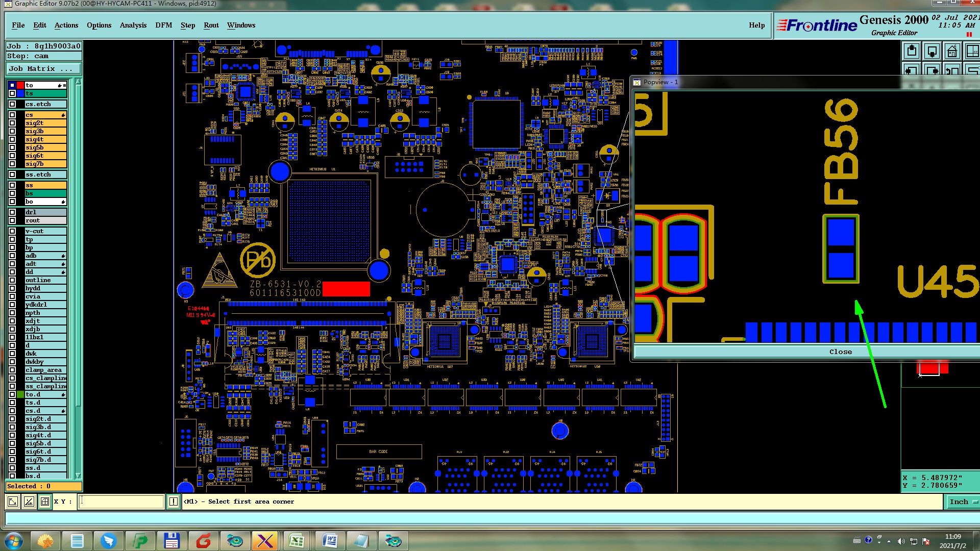The height and width of the screenshot is (551, 980).
Task: Open Word from the taskbar
Action: coord(329,541)
